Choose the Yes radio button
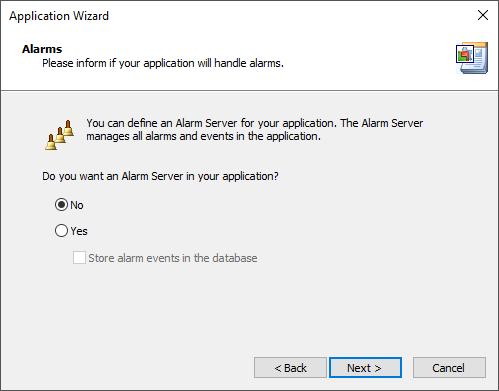The width and height of the screenshot is (499, 391). point(61,231)
